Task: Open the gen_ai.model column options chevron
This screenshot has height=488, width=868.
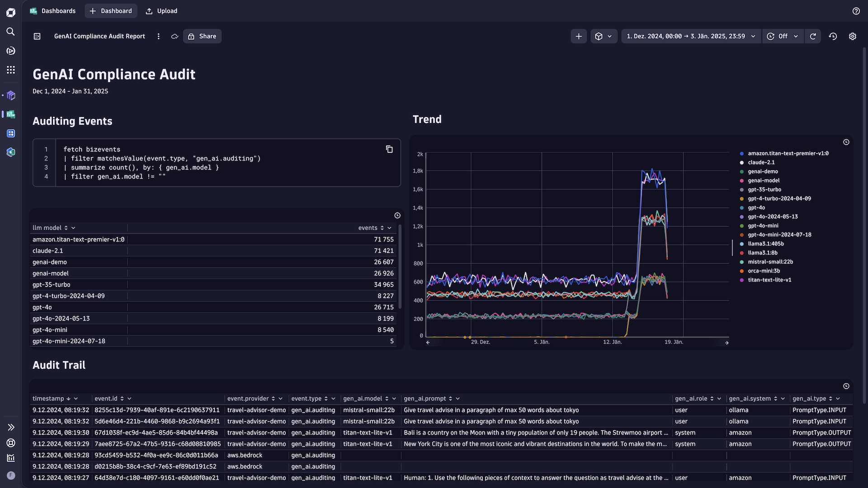Action: [x=394, y=399]
